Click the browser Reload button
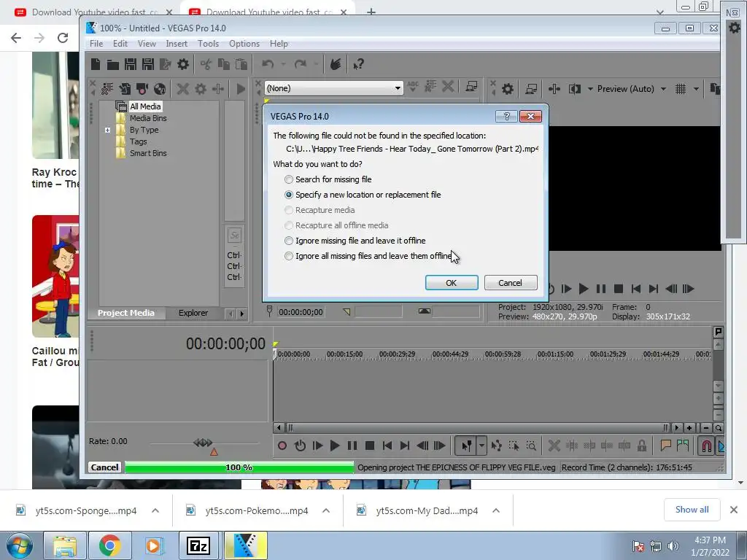Image resolution: width=747 pixels, height=560 pixels. pyautogui.click(x=63, y=38)
